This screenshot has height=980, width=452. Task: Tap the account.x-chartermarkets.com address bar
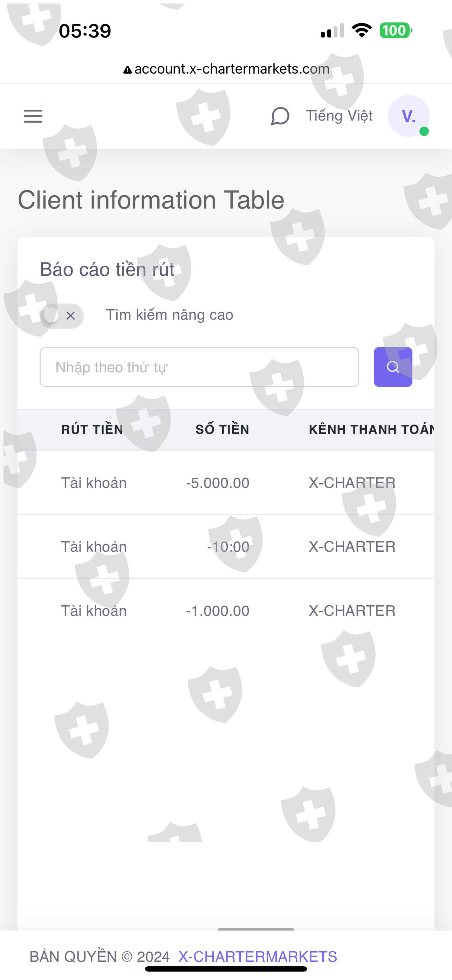click(231, 69)
